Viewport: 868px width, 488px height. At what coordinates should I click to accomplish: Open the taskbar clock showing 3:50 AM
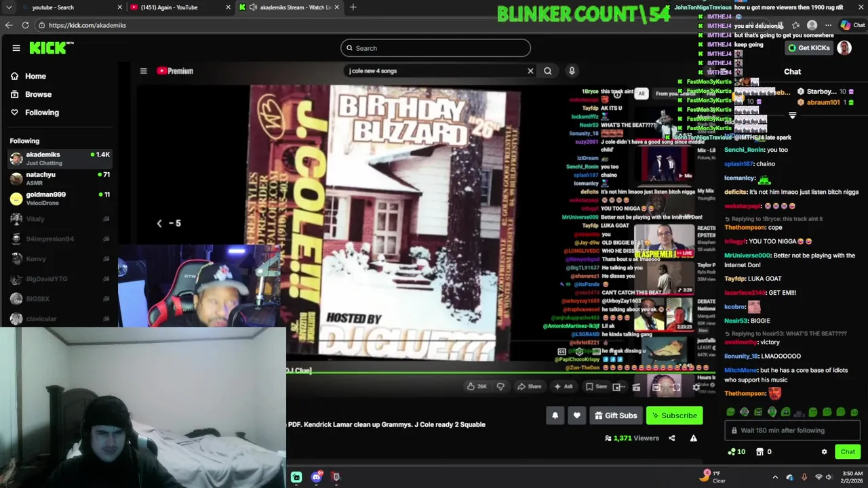click(x=852, y=477)
